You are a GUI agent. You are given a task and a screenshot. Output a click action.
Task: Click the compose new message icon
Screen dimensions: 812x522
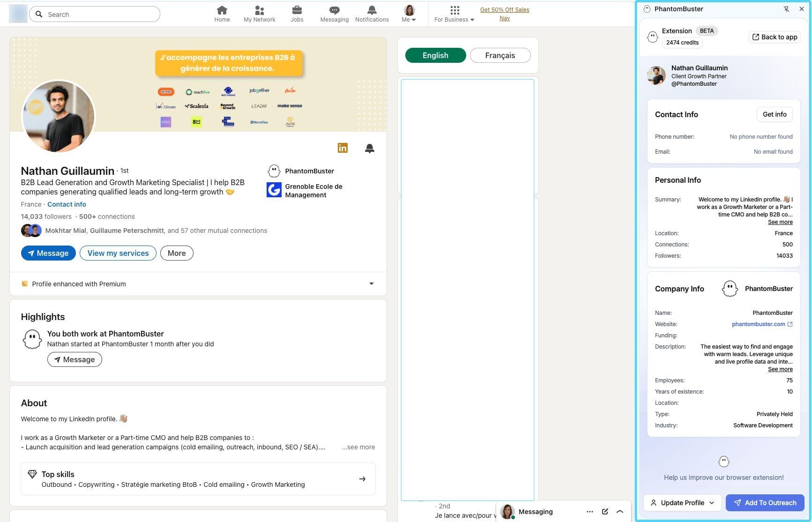click(x=605, y=511)
